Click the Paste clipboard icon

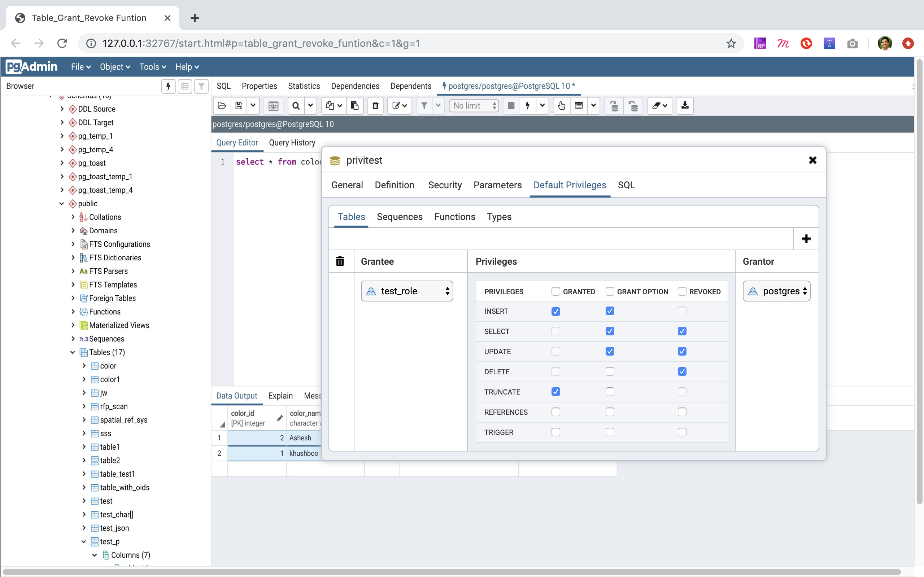pos(354,106)
